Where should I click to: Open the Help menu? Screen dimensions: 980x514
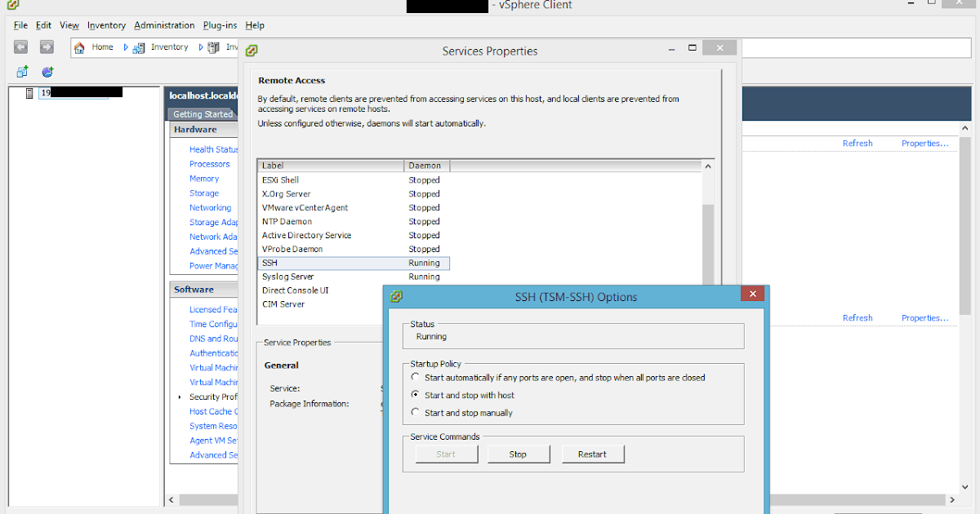tap(255, 25)
